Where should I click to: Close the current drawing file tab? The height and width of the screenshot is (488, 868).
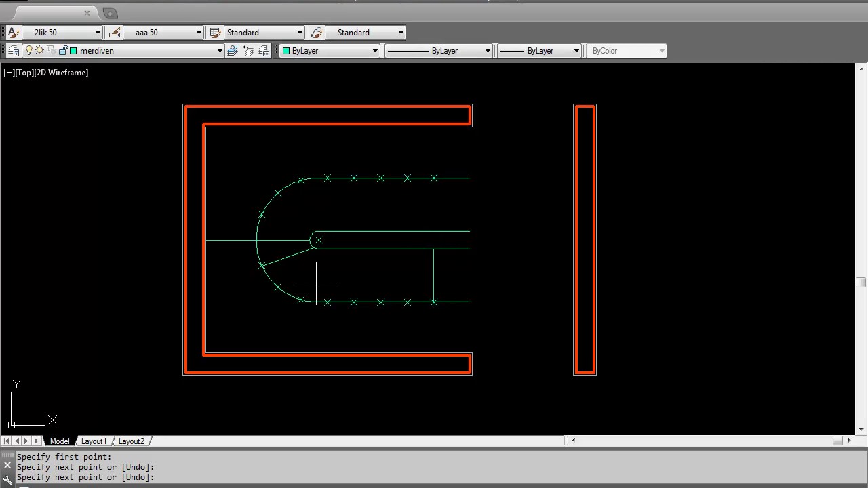pos(87,13)
